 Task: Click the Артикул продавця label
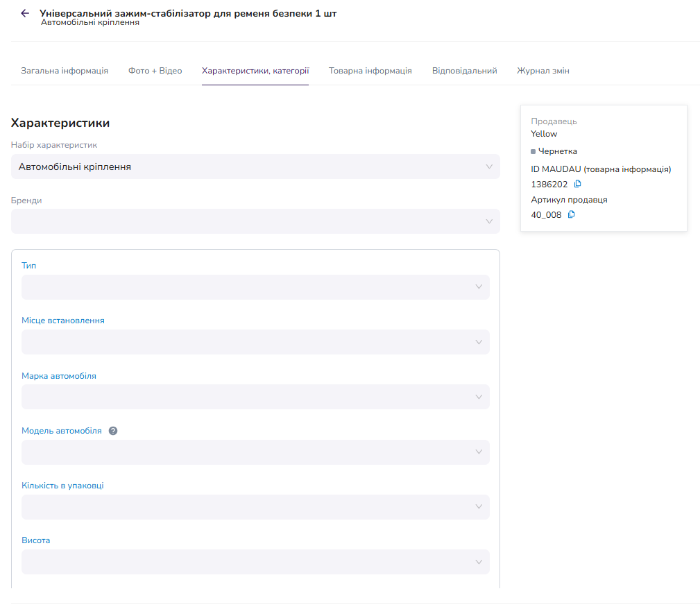(x=569, y=200)
